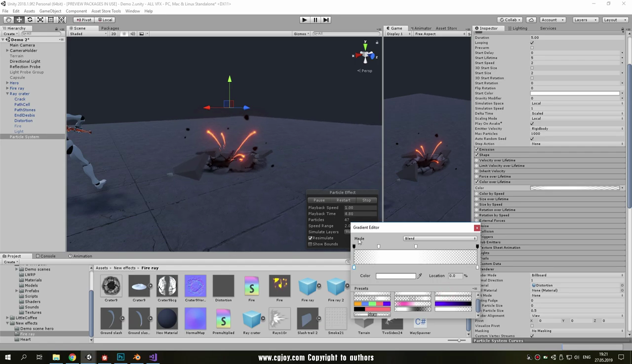
Task: Open the Layout dropdown
Action: click(615, 20)
